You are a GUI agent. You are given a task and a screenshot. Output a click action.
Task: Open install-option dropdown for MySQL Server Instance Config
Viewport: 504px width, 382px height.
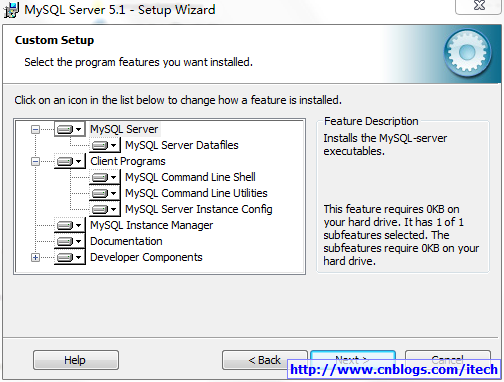click(x=104, y=209)
